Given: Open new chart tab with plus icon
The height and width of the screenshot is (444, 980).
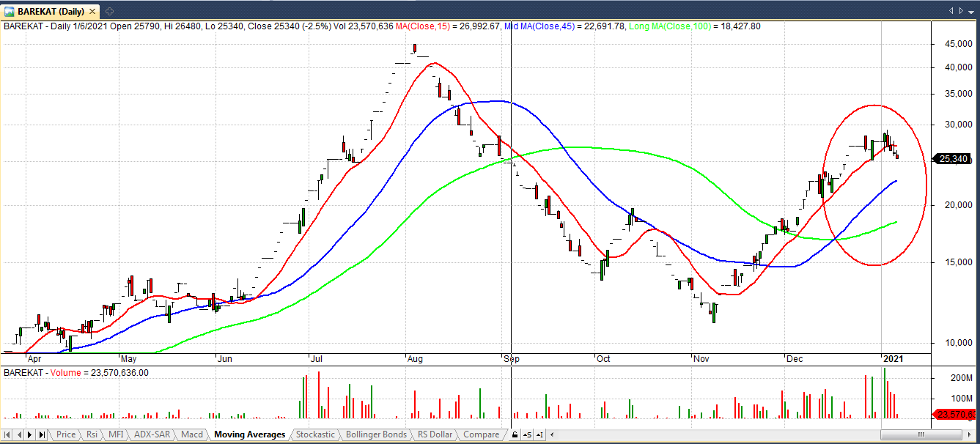Looking at the screenshot, I should tap(109, 11).
